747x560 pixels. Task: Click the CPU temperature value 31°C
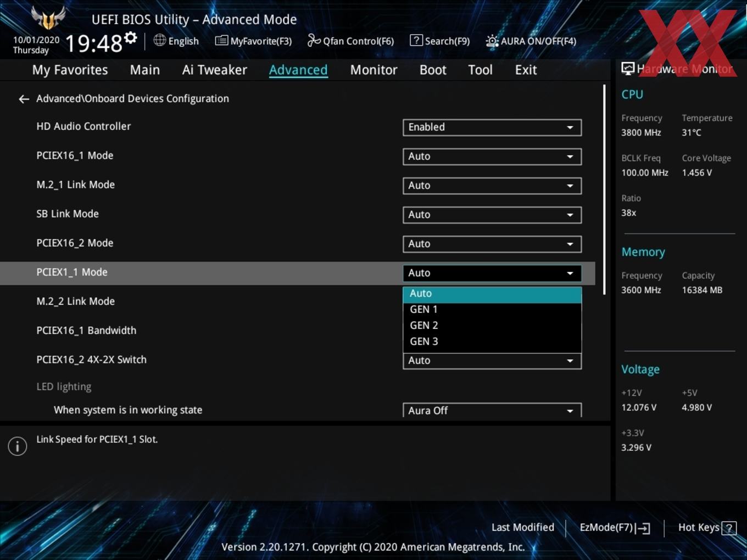[692, 133]
